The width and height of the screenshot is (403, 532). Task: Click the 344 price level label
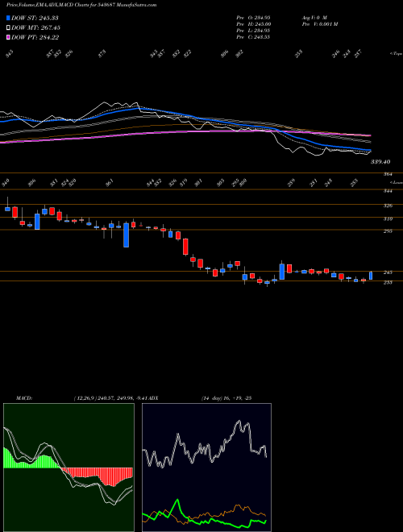[x=388, y=191]
